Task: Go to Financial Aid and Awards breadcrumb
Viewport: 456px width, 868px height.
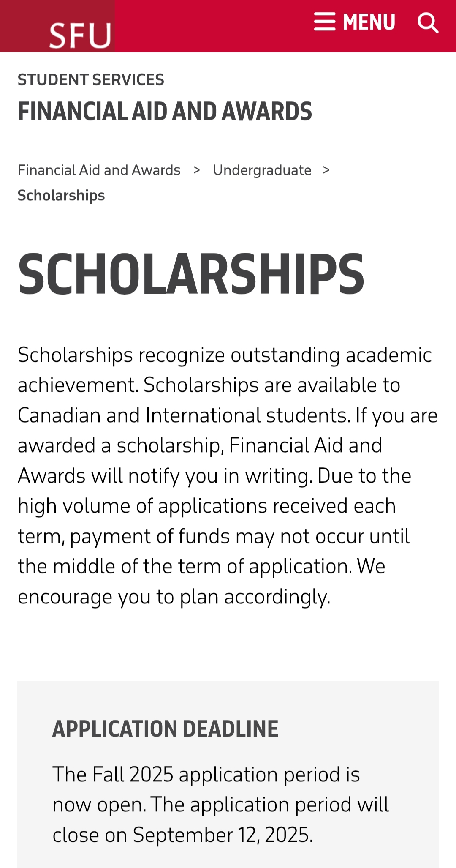Action: coord(99,170)
